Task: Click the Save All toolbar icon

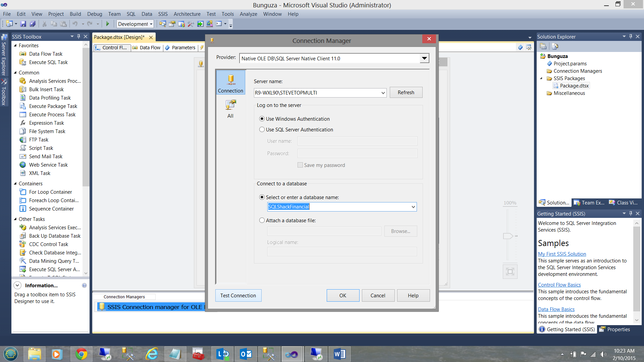Action: (33, 24)
